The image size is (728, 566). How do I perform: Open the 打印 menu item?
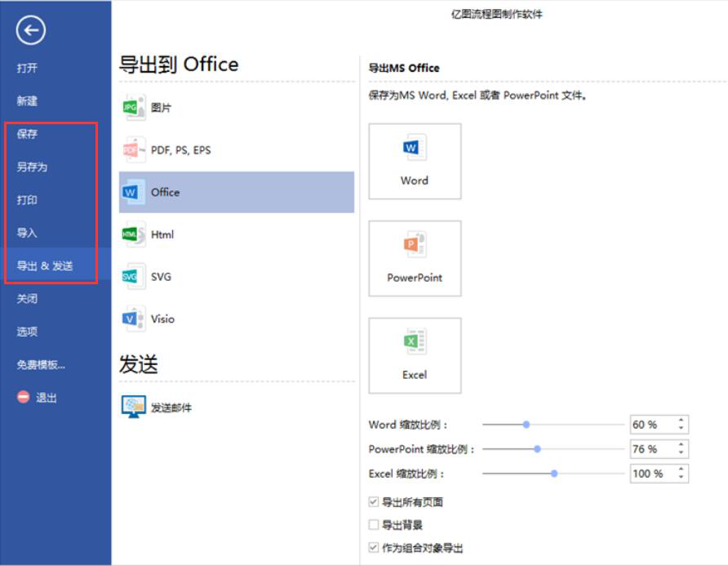(27, 200)
